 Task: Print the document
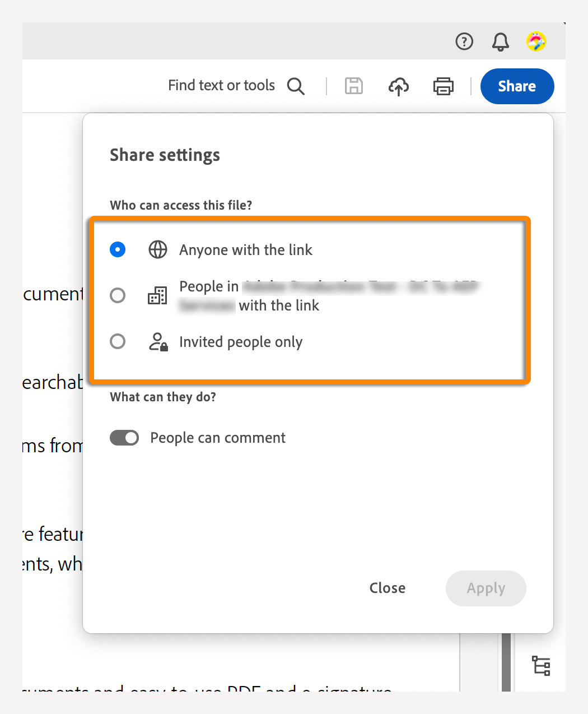[x=443, y=86]
